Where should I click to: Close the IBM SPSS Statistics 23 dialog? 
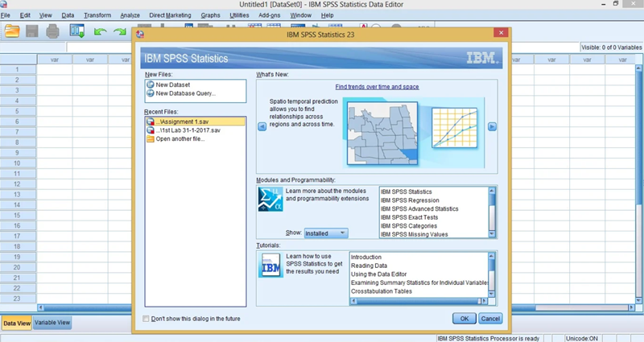coord(501,32)
